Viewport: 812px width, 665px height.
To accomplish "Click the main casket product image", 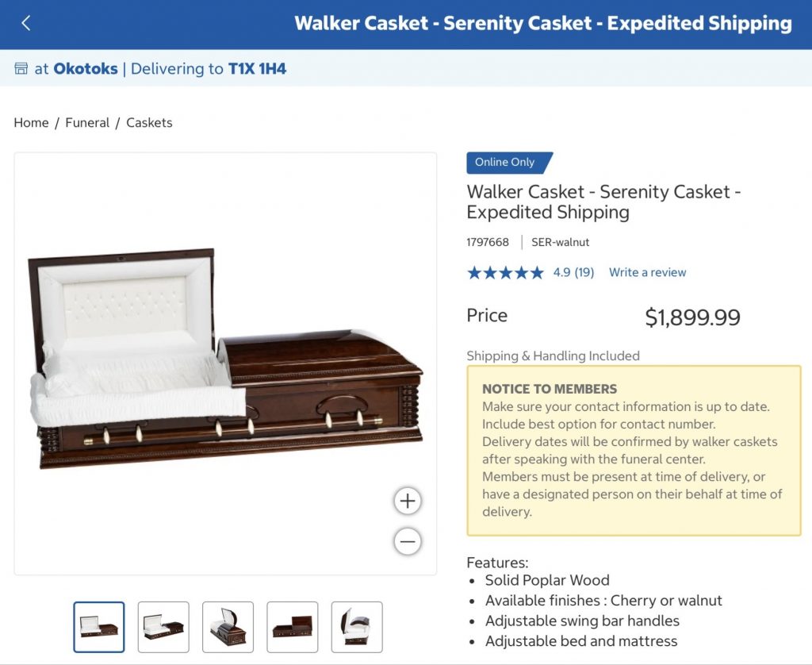I will coord(225,363).
